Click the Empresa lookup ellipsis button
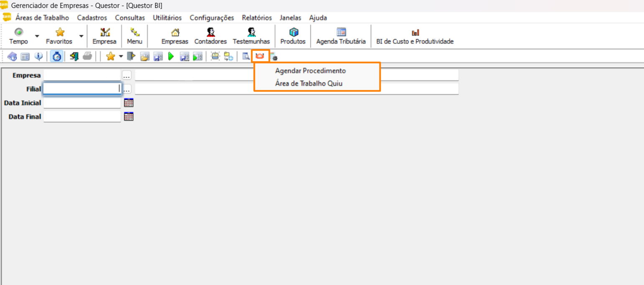Image resolution: width=644 pixels, height=285 pixels. (127, 76)
